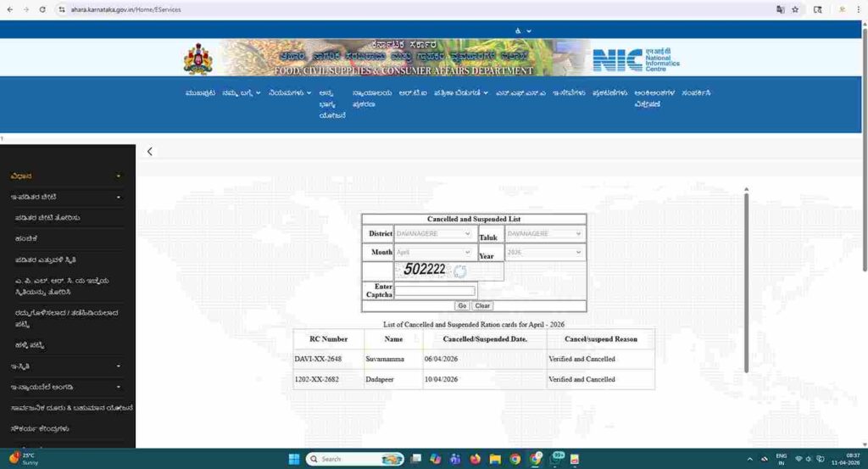Image resolution: width=868 pixels, height=469 pixels.
Task: Open first sub-item under expanded sidebar section
Action: (x=47, y=218)
